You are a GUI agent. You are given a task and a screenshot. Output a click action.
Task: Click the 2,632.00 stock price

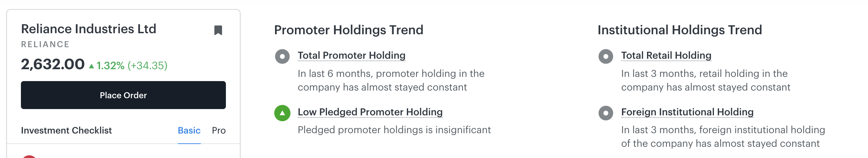click(53, 64)
